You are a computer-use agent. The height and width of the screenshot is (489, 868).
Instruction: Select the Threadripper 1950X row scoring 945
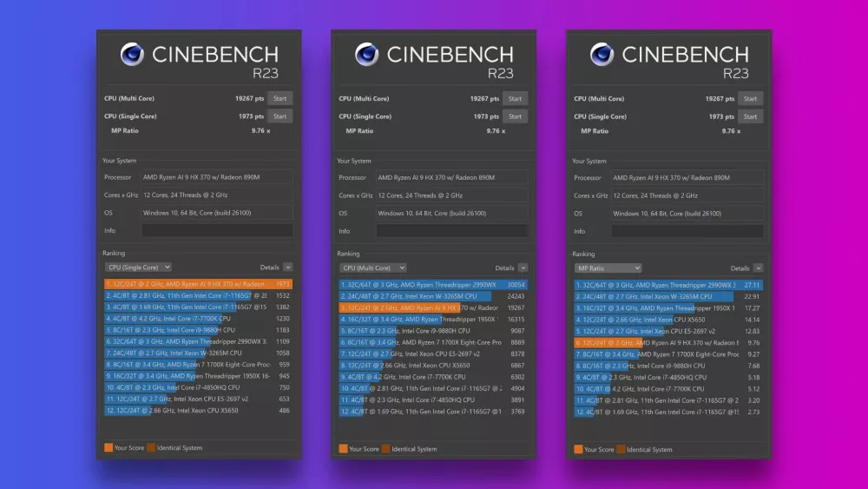click(198, 376)
